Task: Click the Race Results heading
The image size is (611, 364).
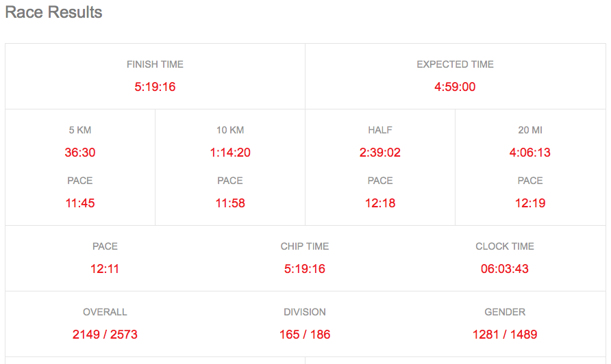Action: point(53,12)
